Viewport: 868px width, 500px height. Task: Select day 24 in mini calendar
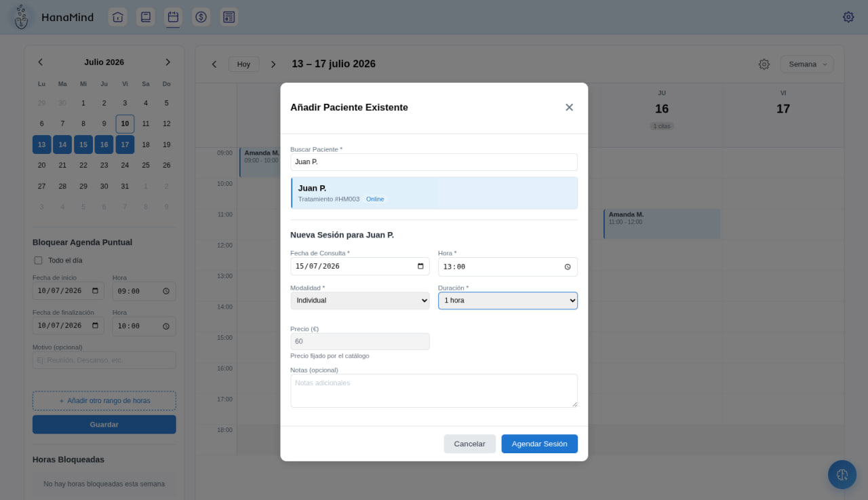click(x=125, y=166)
